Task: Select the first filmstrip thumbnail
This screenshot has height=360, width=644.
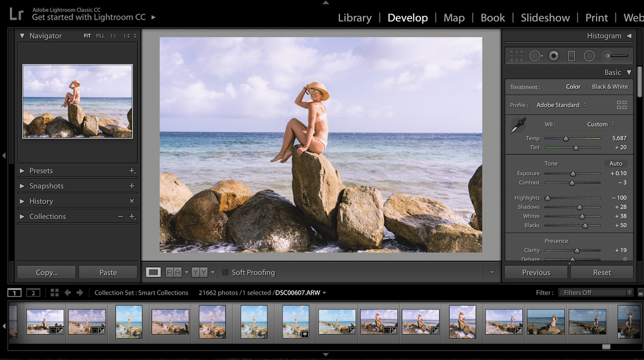Action: coord(45,321)
